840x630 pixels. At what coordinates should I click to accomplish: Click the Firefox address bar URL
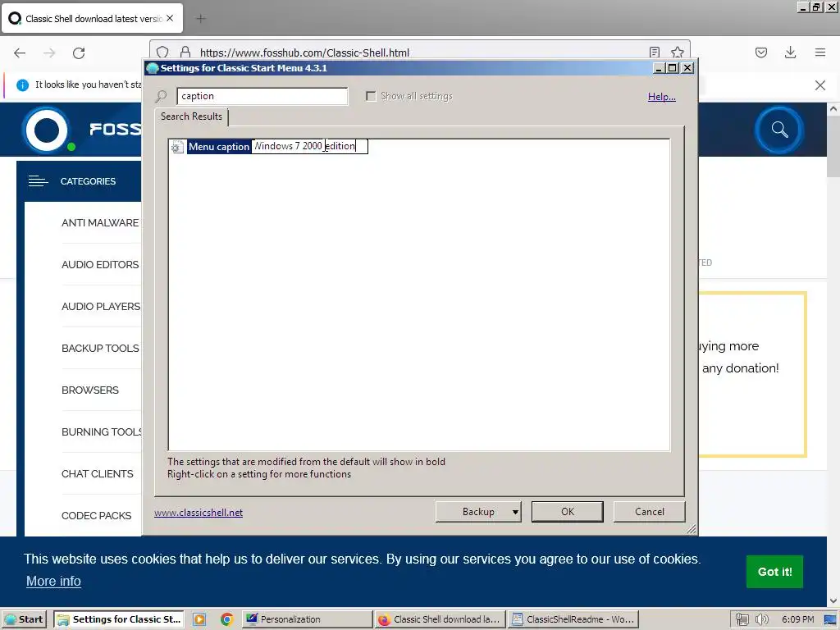click(304, 52)
